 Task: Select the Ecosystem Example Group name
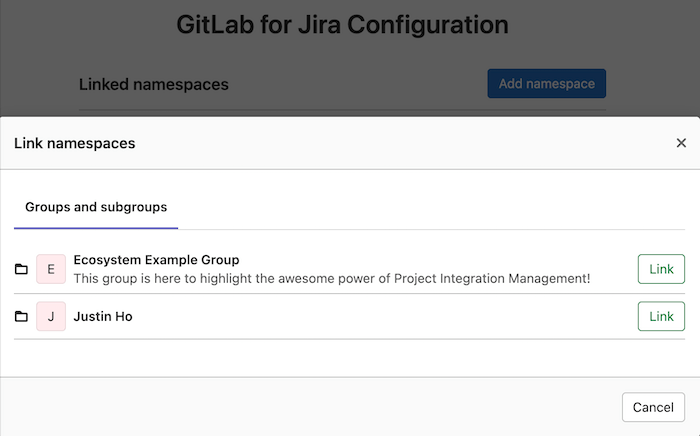click(x=156, y=260)
